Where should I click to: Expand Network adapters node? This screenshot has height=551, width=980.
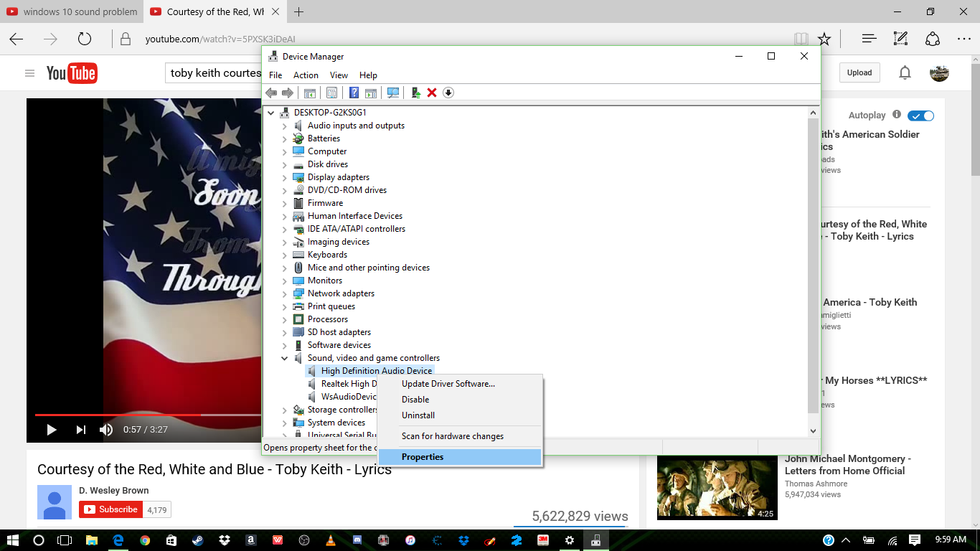tap(285, 293)
